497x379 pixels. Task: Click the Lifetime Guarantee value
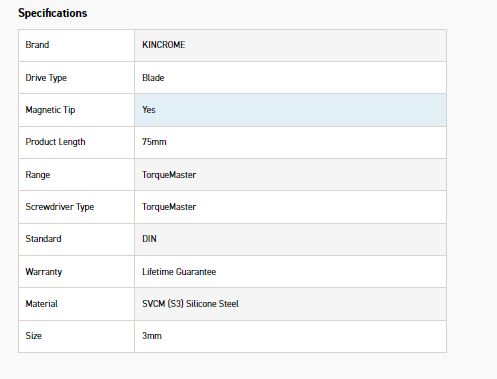click(179, 272)
